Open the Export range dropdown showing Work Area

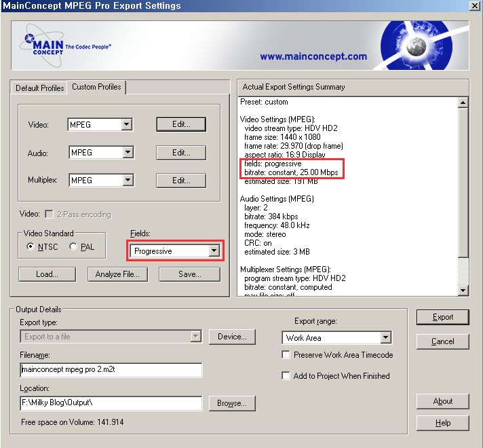336,337
